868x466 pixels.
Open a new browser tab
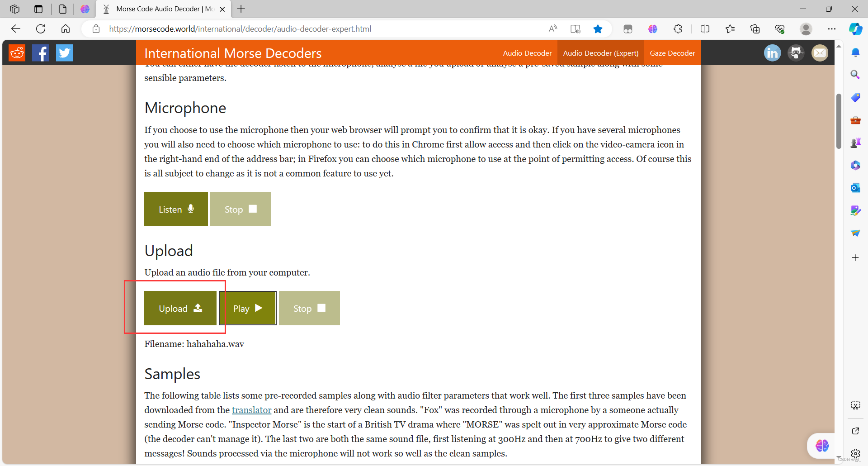coord(241,9)
